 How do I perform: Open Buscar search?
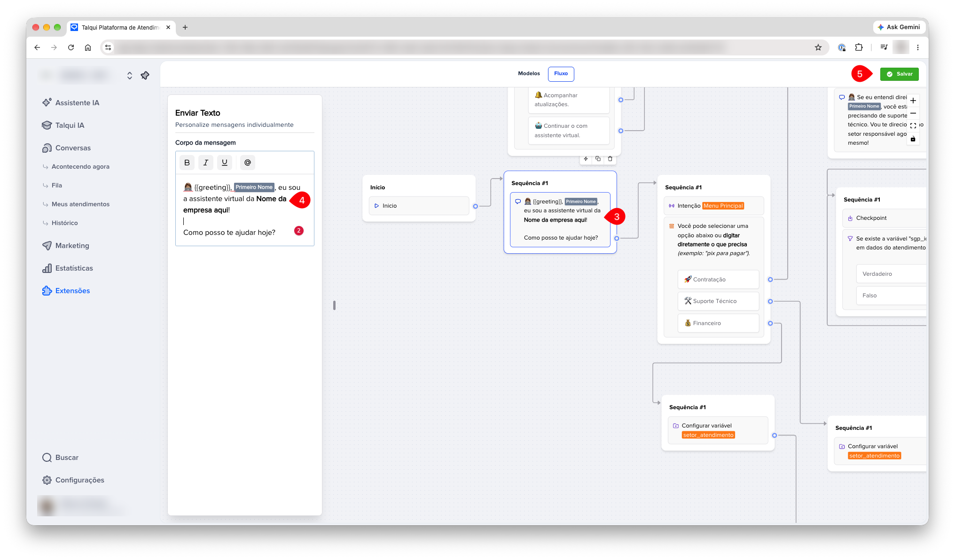pyautogui.click(x=61, y=457)
